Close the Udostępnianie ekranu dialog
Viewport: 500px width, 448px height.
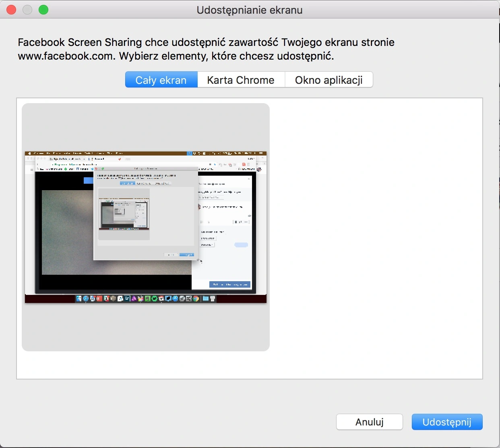[x=11, y=10]
